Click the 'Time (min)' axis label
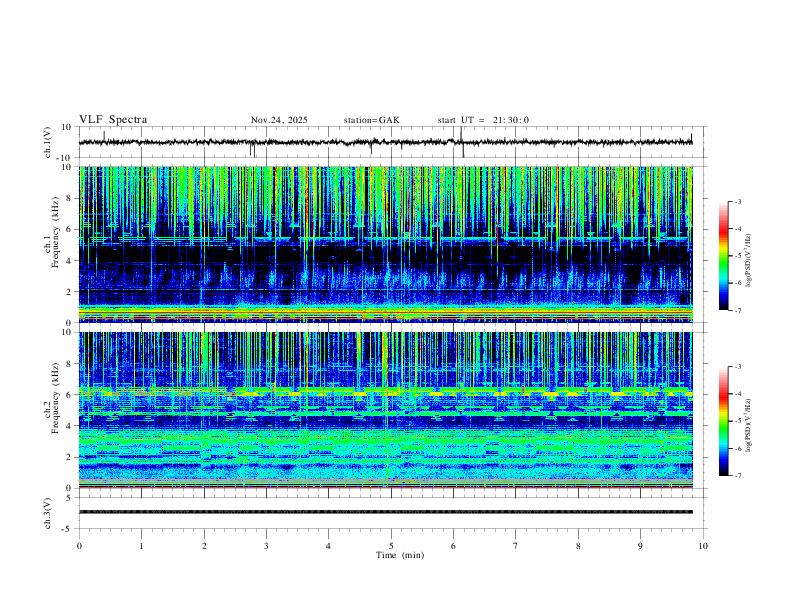The height and width of the screenshot is (612, 792). 400,555
